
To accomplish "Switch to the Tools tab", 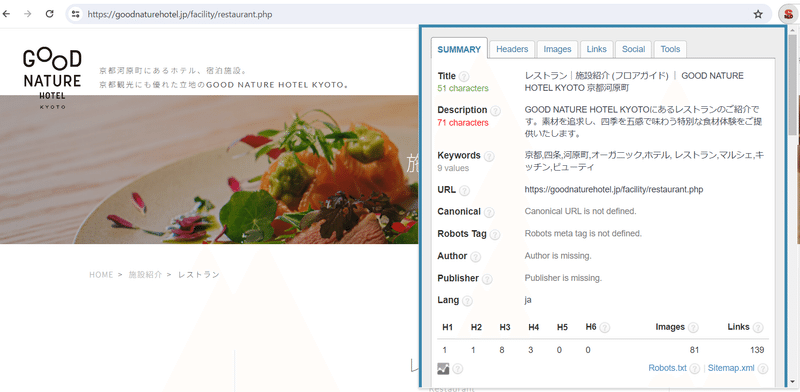I will pos(670,49).
